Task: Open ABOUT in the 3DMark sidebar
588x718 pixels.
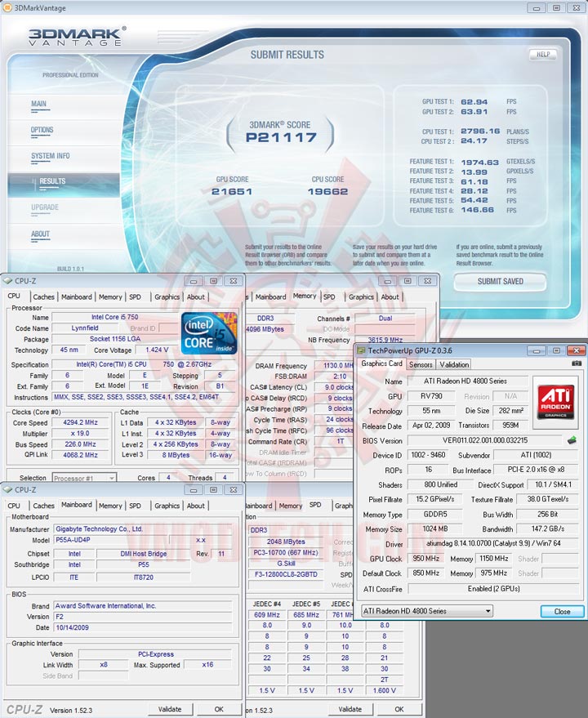Action: pos(40,234)
